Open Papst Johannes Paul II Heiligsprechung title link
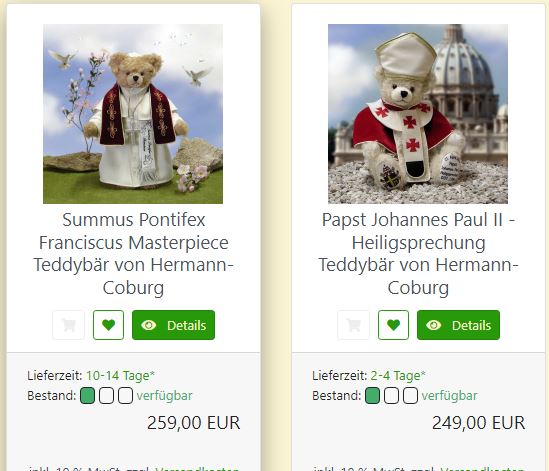The height and width of the screenshot is (471, 549). coord(418,254)
